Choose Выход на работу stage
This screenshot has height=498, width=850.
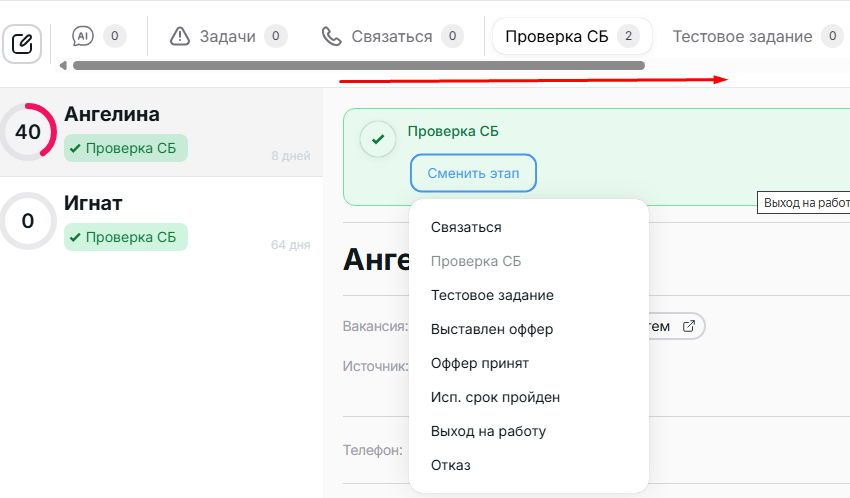point(488,431)
